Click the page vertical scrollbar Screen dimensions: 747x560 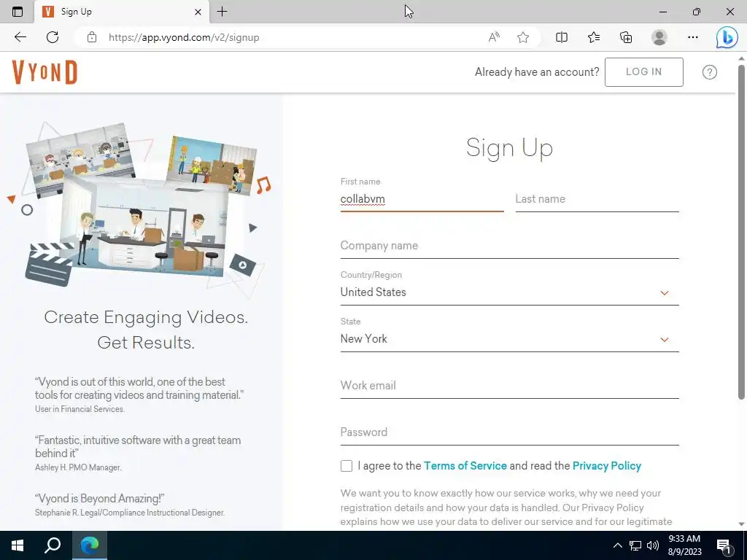point(741,233)
